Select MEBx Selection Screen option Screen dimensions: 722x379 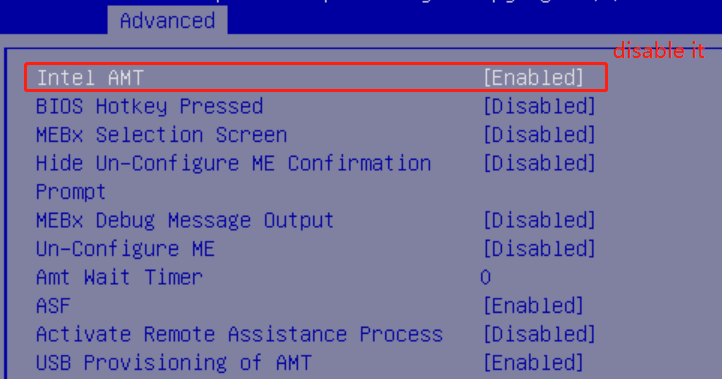click(162, 135)
